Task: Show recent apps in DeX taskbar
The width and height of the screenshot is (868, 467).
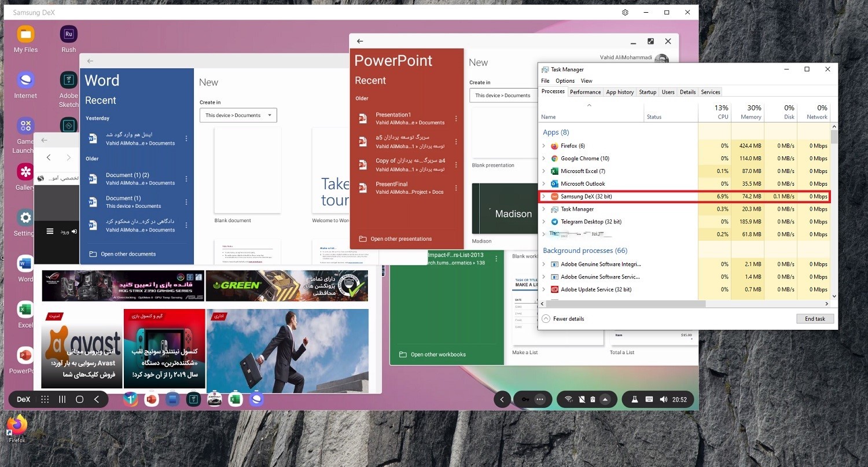Action: 62,399
